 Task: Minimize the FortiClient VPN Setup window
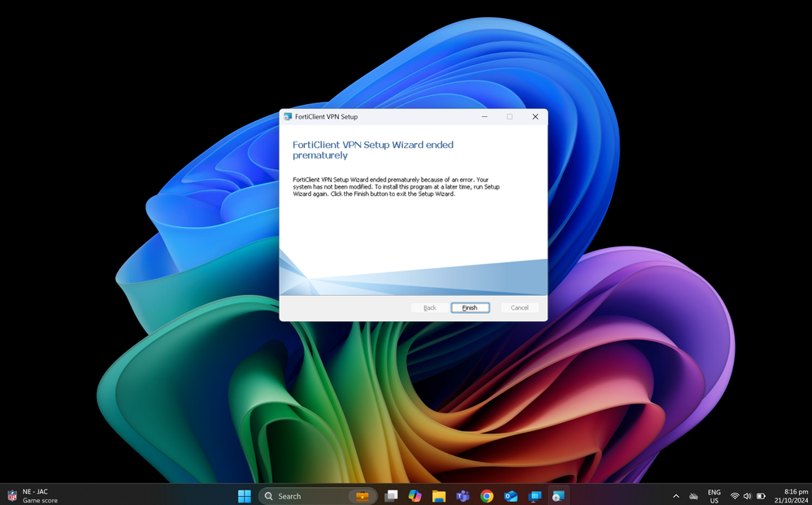click(484, 116)
